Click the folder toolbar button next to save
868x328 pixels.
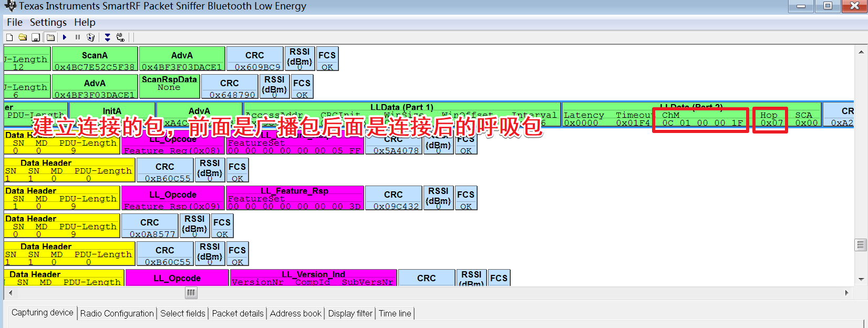point(50,37)
